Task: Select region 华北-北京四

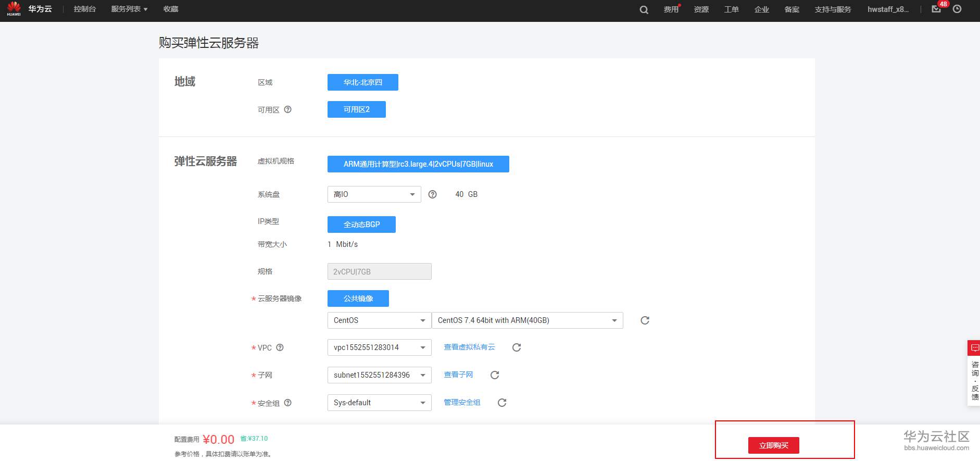Action: tap(363, 82)
